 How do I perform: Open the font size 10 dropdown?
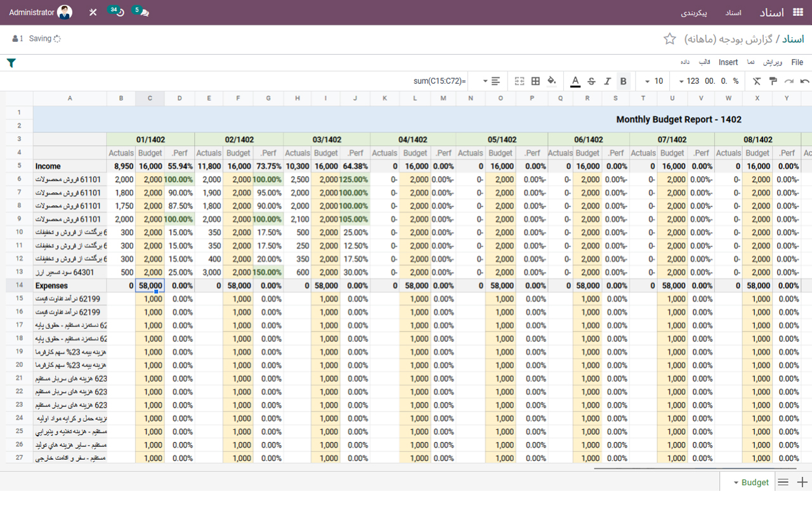tap(654, 81)
